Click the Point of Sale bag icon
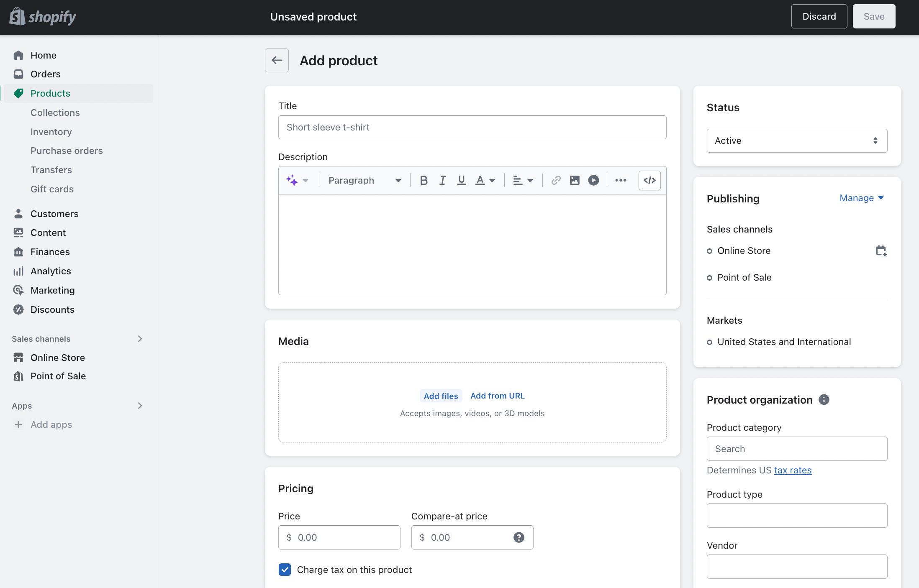The width and height of the screenshot is (919, 588). click(18, 376)
